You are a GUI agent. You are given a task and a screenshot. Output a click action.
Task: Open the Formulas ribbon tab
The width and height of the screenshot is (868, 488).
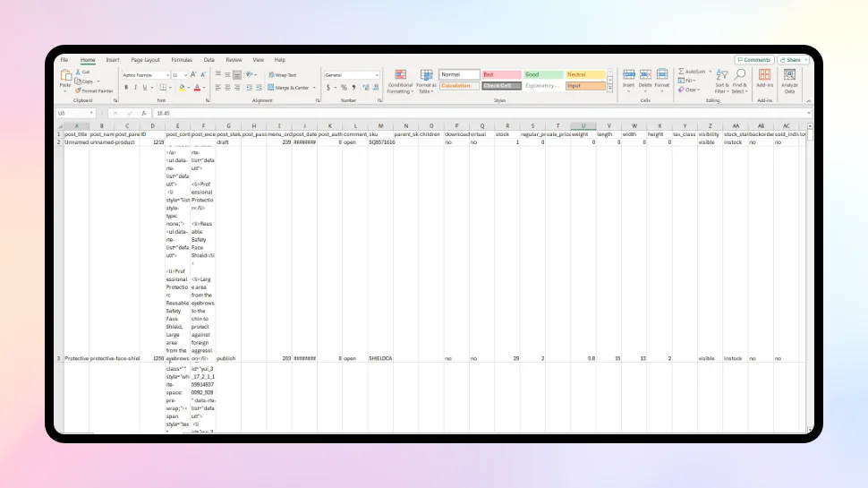click(182, 60)
